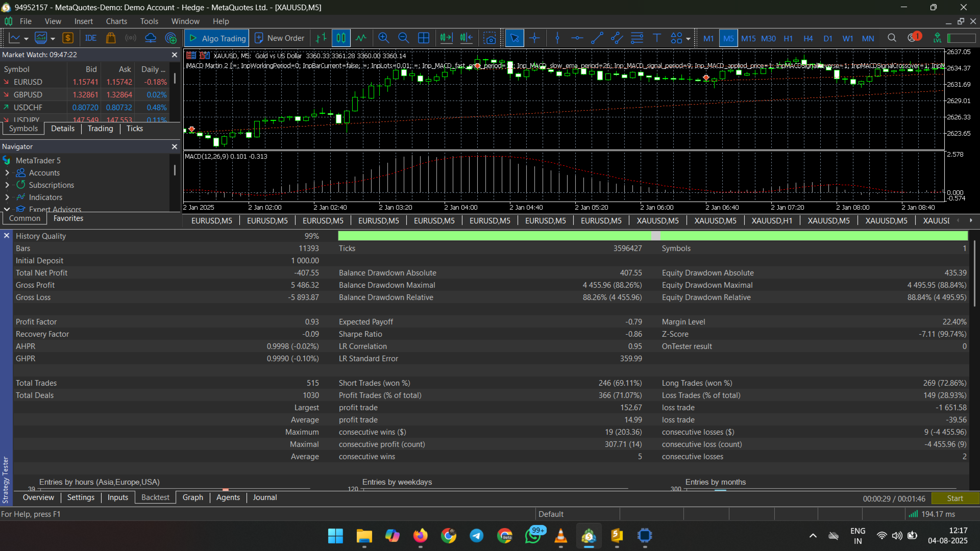This screenshot has height=551, width=980.
Task: Open the new chart dropdown arrow
Action: coord(26,39)
